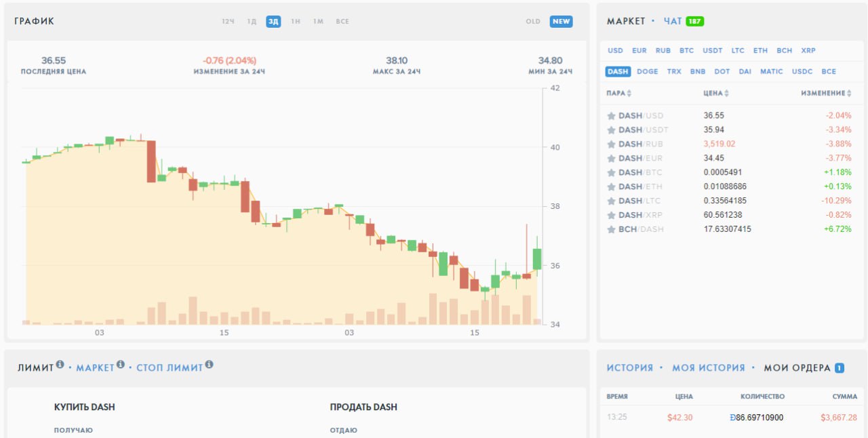Open the МАРКЕТ order type tab
The height and width of the screenshot is (438, 868).
pos(95,368)
